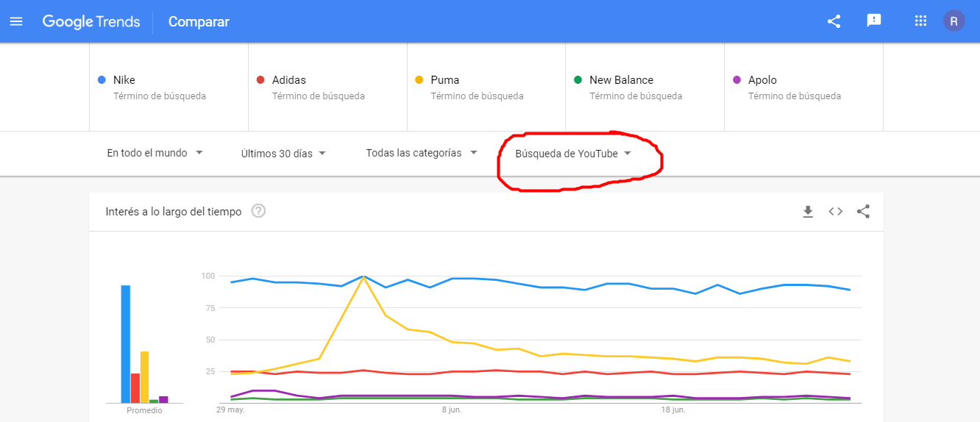Select the Nike search term
Screen dimensions: 980x422
click(168, 87)
